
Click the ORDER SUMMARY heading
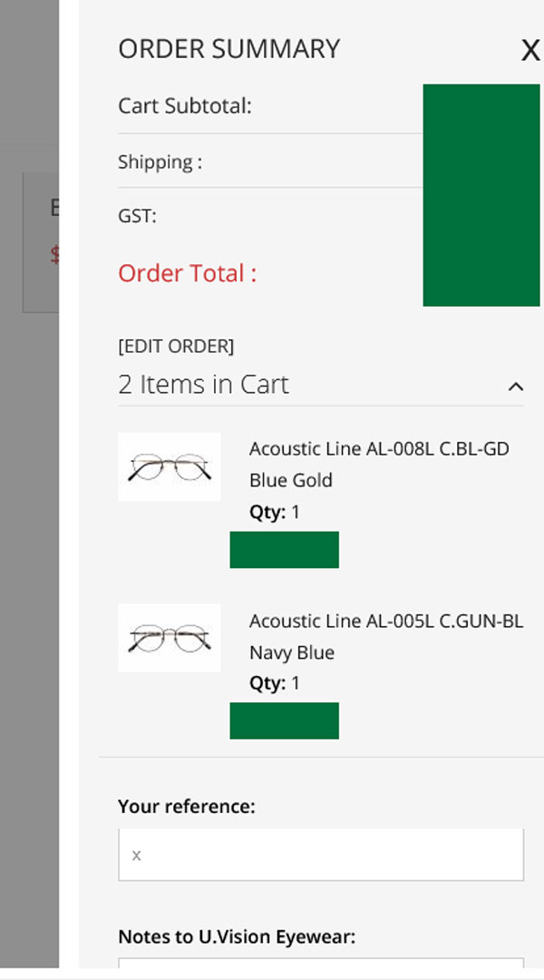click(x=228, y=49)
